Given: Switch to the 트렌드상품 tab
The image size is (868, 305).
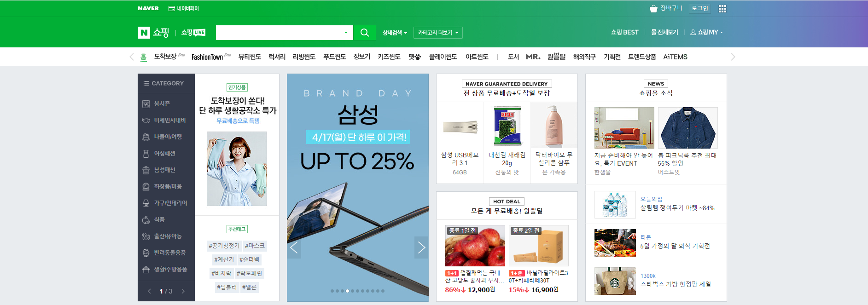Looking at the screenshot, I should click(x=642, y=57).
